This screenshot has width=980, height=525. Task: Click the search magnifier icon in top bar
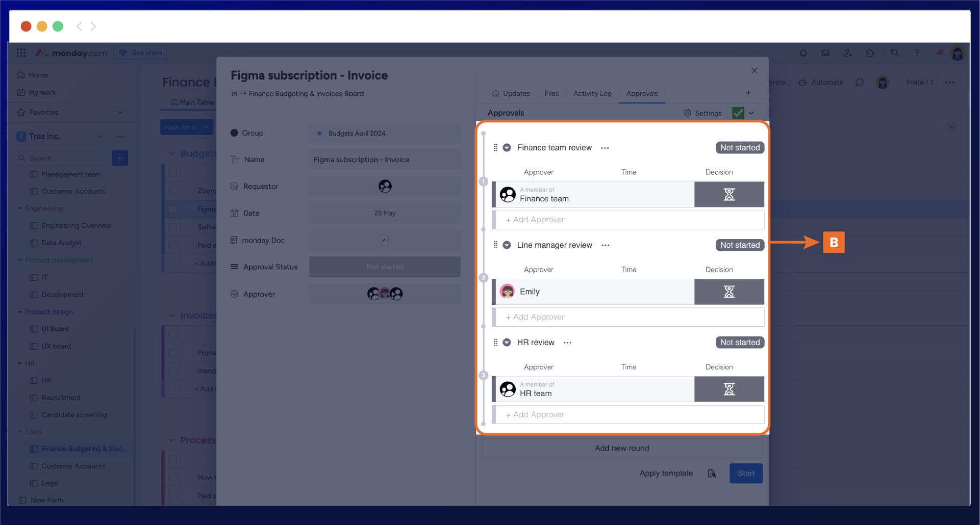(x=894, y=53)
